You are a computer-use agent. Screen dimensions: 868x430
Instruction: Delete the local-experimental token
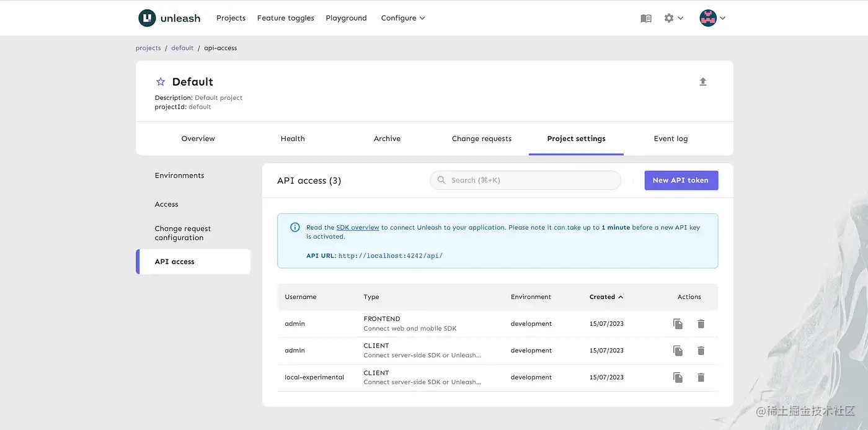pyautogui.click(x=701, y=377)
